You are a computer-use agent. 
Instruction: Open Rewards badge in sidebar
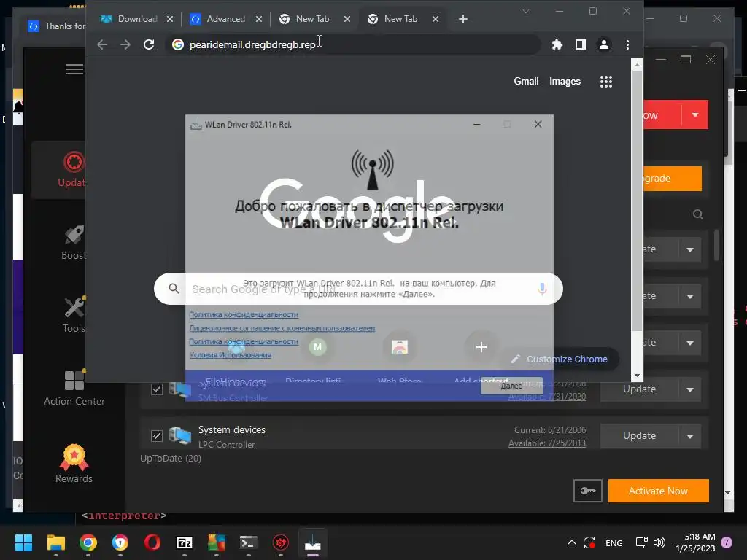point(74,464)
